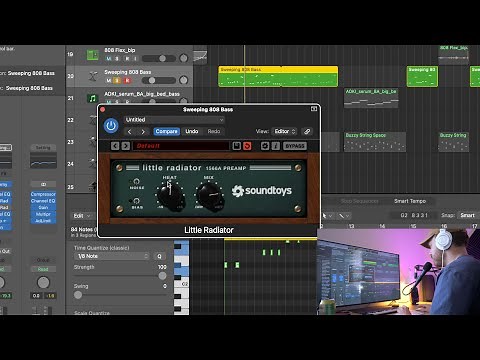This screenshot has height=360, width=480.
Task: Open the Channel EQ plugin slot
Action: point(43,201)
